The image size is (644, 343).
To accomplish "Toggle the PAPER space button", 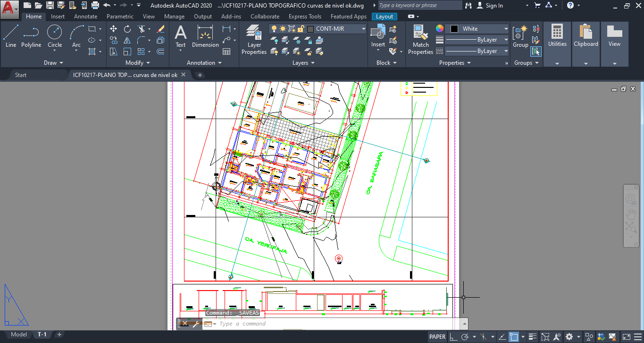I will coord(437,337).
